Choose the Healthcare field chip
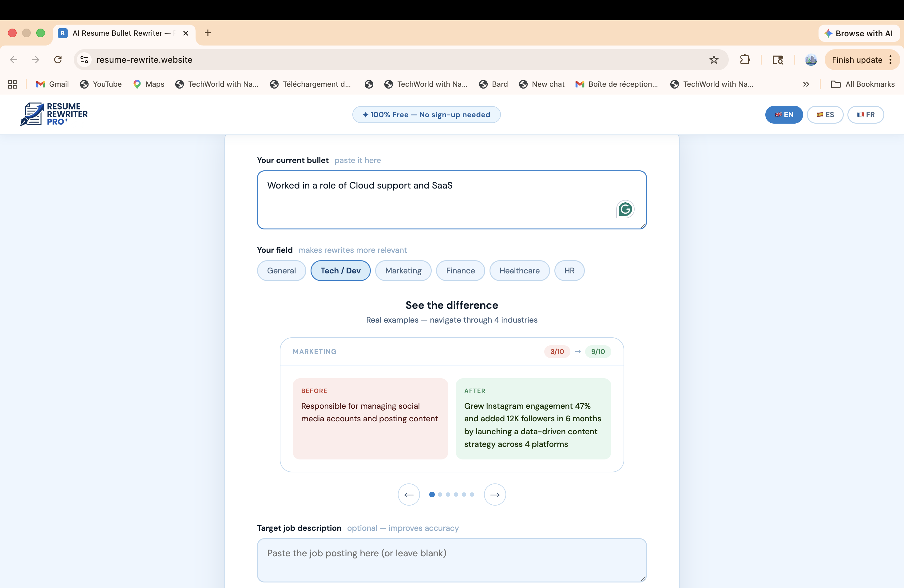This screenshot has width=904, height=588. 519,270
